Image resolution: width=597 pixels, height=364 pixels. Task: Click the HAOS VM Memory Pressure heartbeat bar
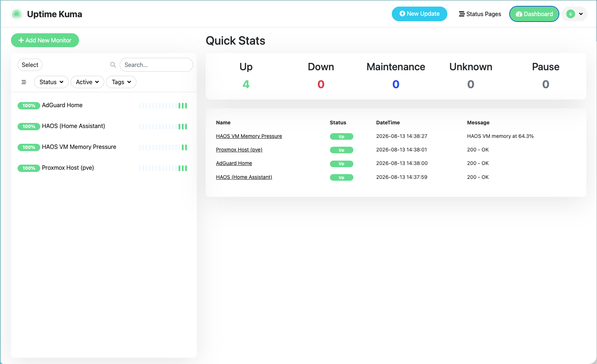pos(163,147)
